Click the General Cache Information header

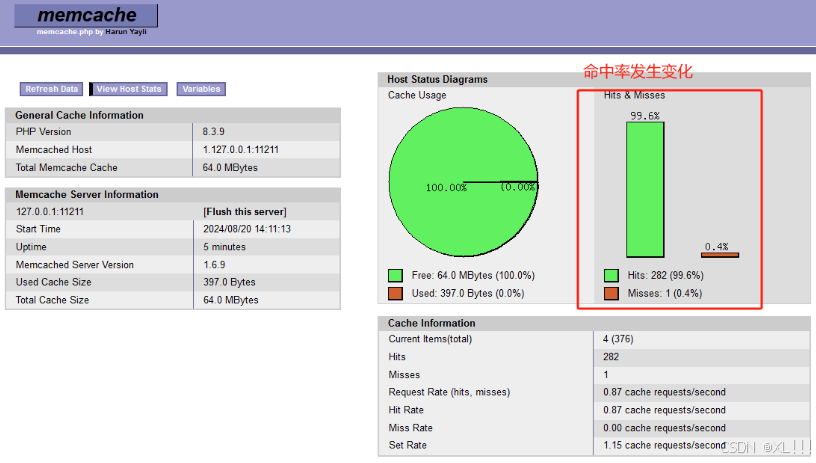tap(79, 115)
